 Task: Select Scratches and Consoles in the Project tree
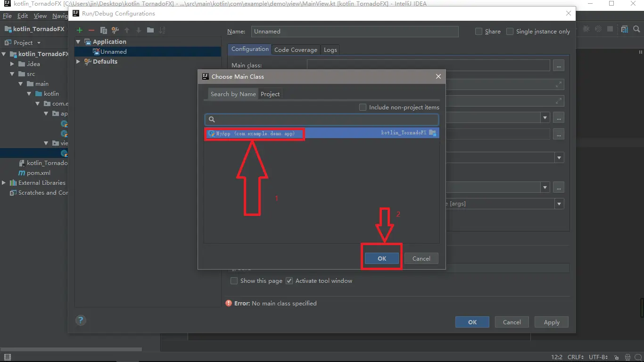[x=39, y=193]
